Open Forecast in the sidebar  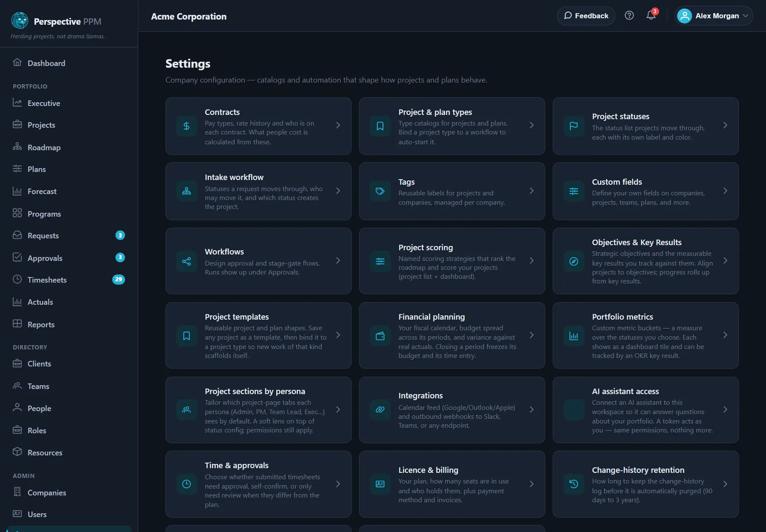[69, 191]
